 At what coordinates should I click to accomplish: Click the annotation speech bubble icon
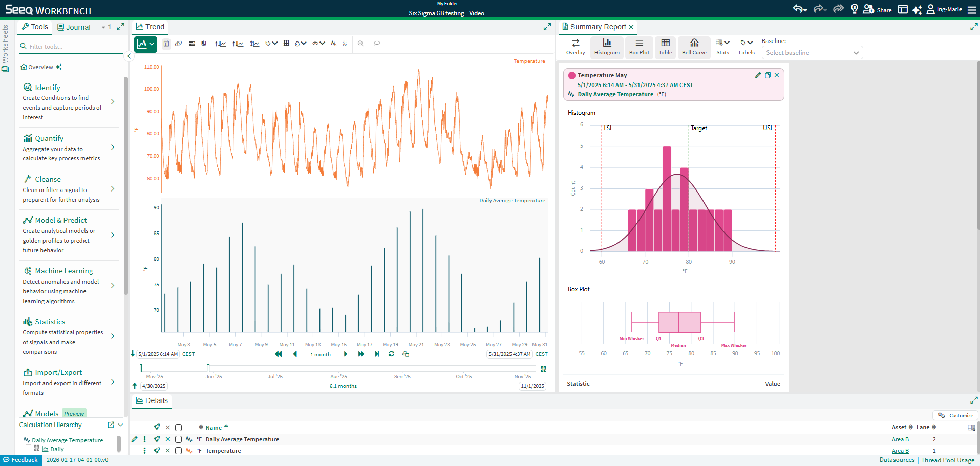pos(377,44)
